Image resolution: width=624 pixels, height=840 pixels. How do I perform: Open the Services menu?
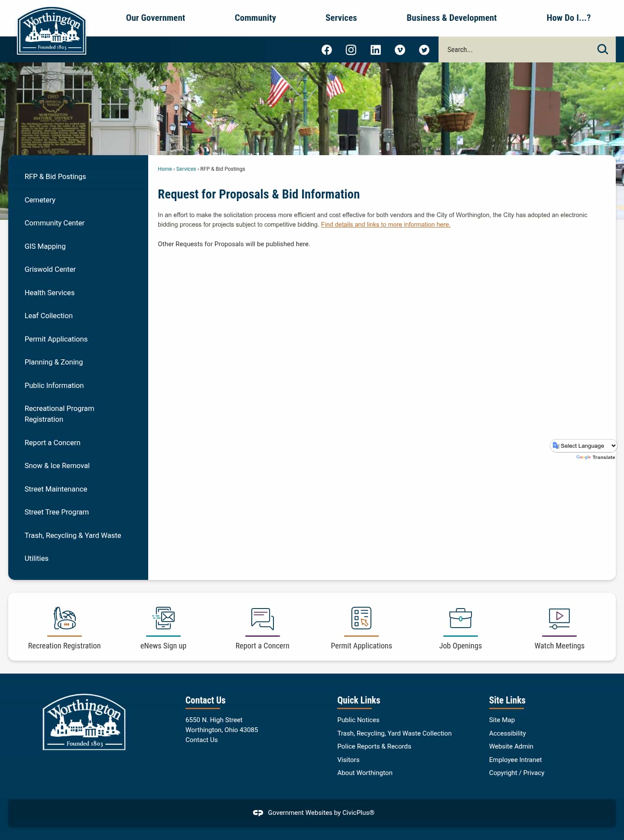pos(341,18)
